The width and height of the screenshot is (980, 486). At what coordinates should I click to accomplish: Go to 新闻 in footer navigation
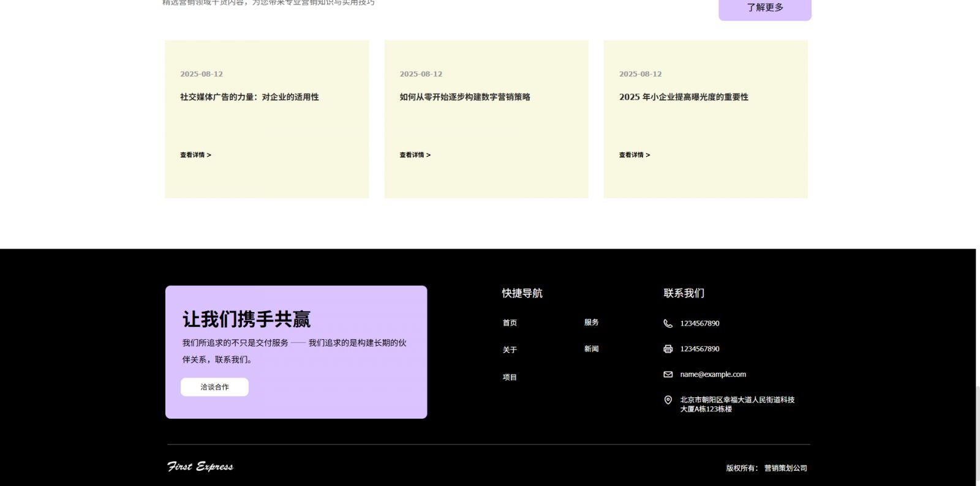591,349
